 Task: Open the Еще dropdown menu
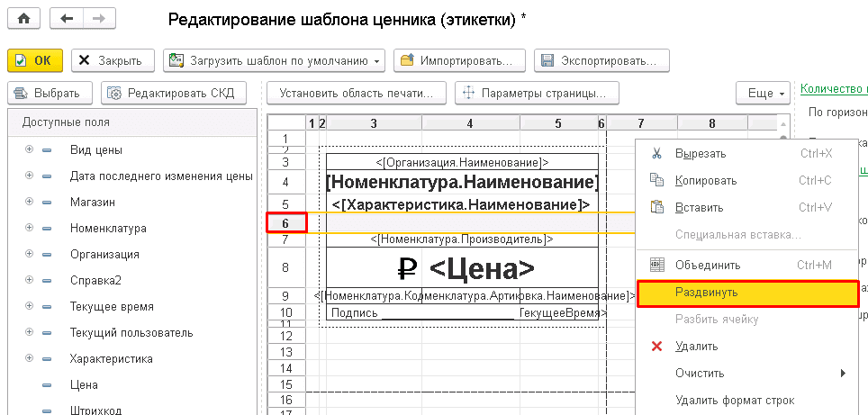point(763,93)
